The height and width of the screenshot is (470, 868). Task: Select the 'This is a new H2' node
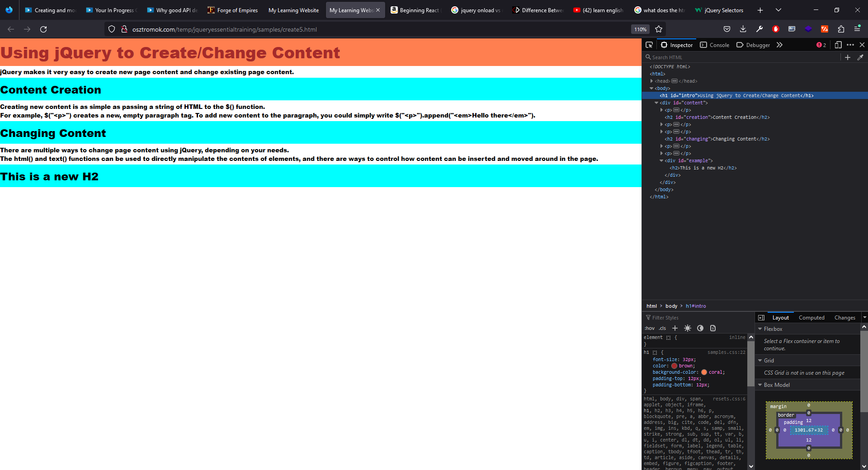coord(703,168)
